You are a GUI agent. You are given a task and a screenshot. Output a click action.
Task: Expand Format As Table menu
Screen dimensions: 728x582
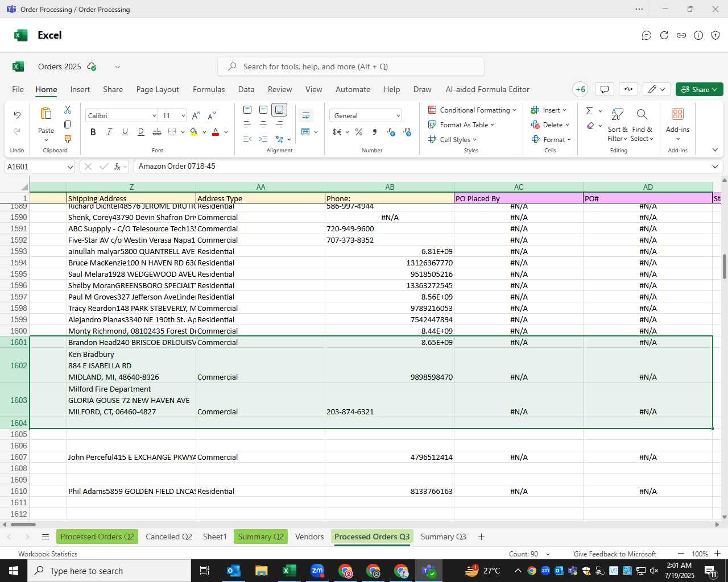pos(461,125)
